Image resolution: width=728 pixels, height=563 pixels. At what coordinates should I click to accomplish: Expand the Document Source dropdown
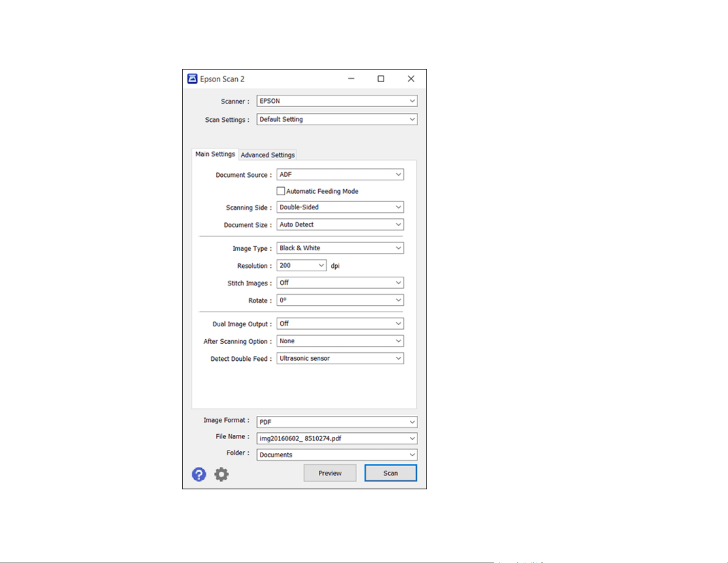340,175
